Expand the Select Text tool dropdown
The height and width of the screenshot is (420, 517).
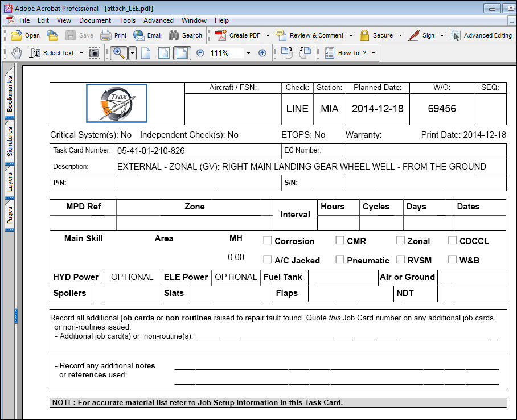pos(81,53)
